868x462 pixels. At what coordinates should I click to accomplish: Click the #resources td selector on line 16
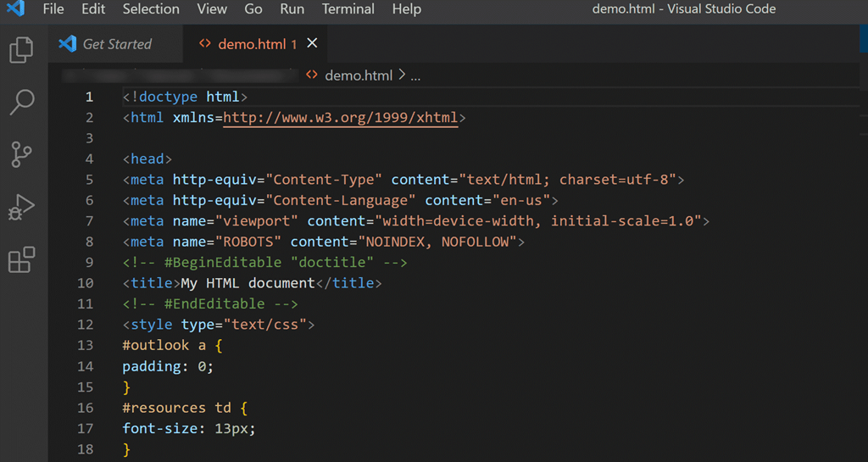176,408
